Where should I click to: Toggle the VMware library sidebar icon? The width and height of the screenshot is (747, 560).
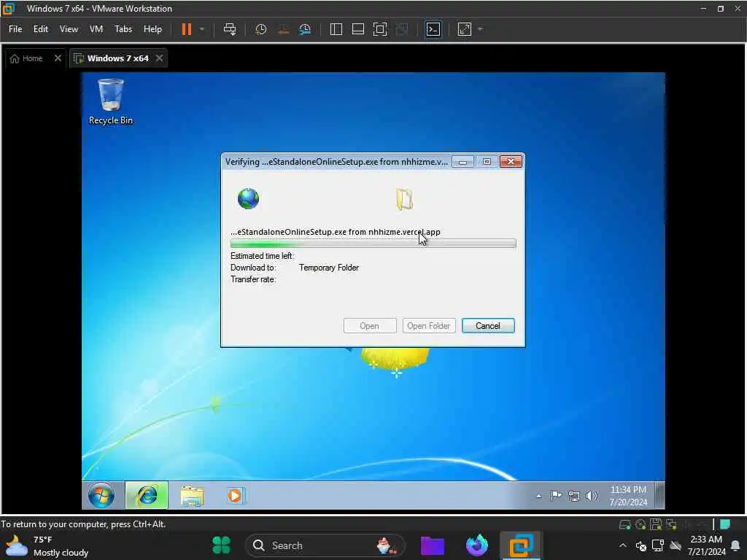pos(336,29)
